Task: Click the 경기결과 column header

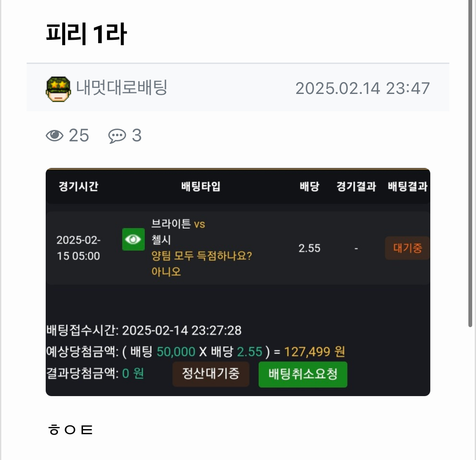Action: tap(356, 186)
